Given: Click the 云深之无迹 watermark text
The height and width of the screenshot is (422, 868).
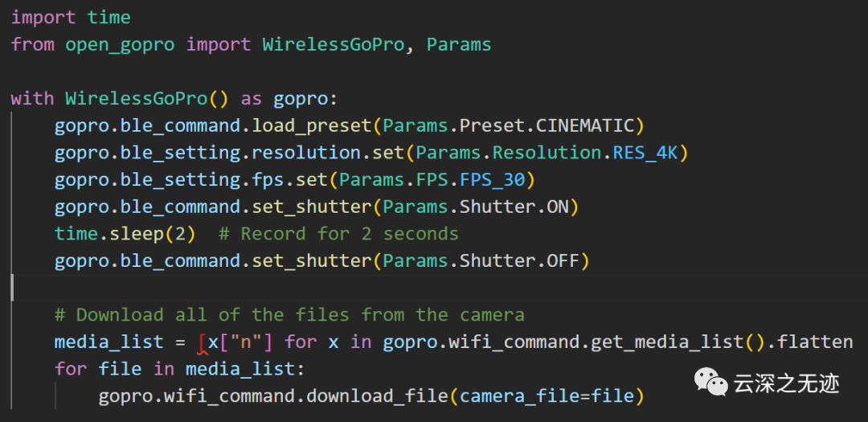Looking at the screenshot, I should click(x=787, y=383).
